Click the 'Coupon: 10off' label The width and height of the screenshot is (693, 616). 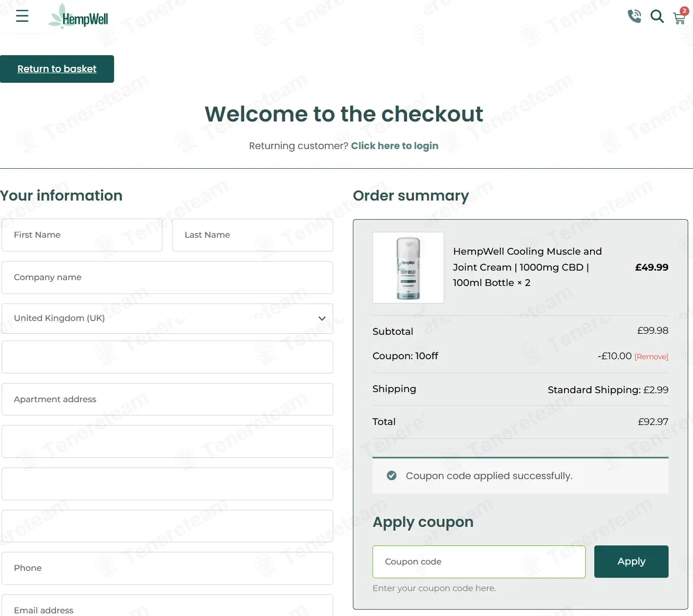click(405, 356)
